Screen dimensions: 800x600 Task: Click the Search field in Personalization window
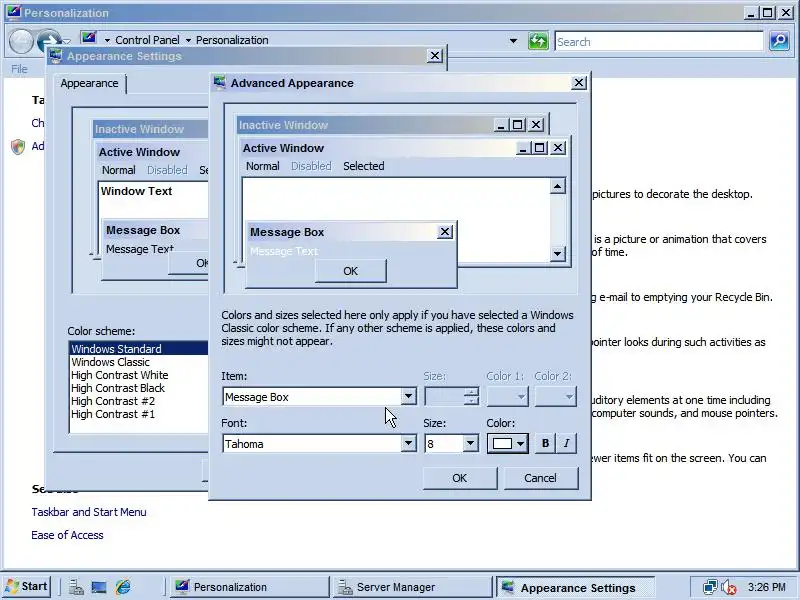659,41
